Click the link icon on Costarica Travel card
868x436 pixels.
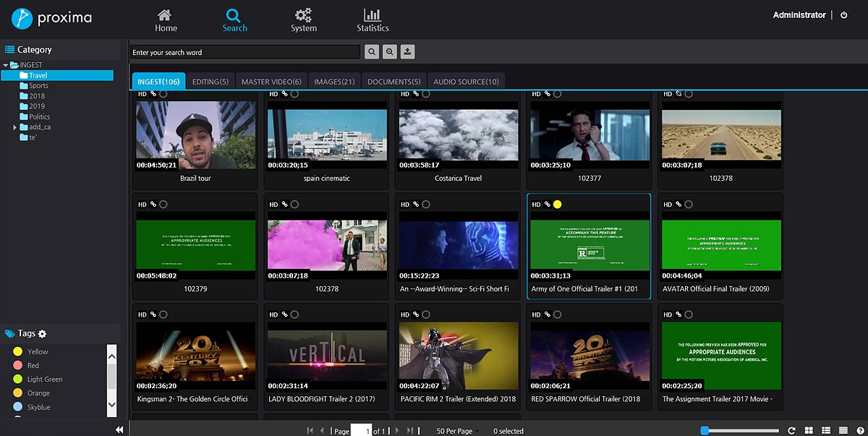[416, 94]
